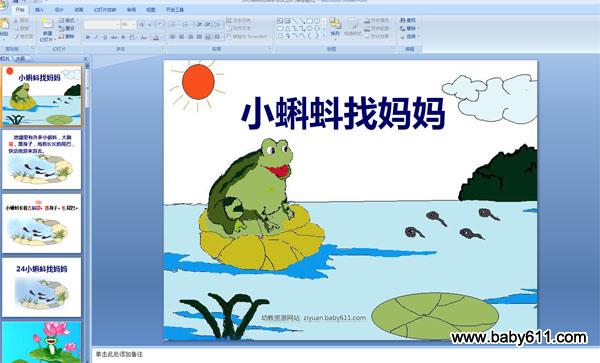The height and width of the screenshot is (363, 600).
Task: Switch to the Insert (插入) ribbon tab
Action: (x=39, y=10)
